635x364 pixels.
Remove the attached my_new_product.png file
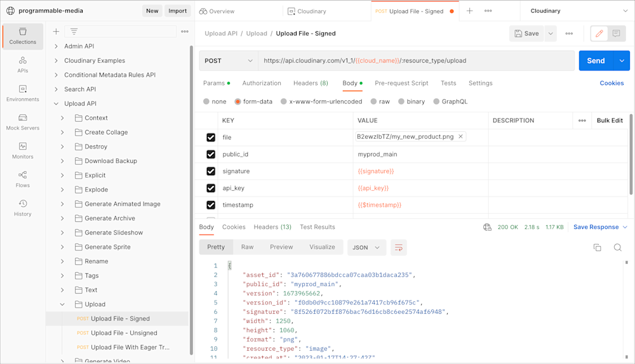click(460, 137)
